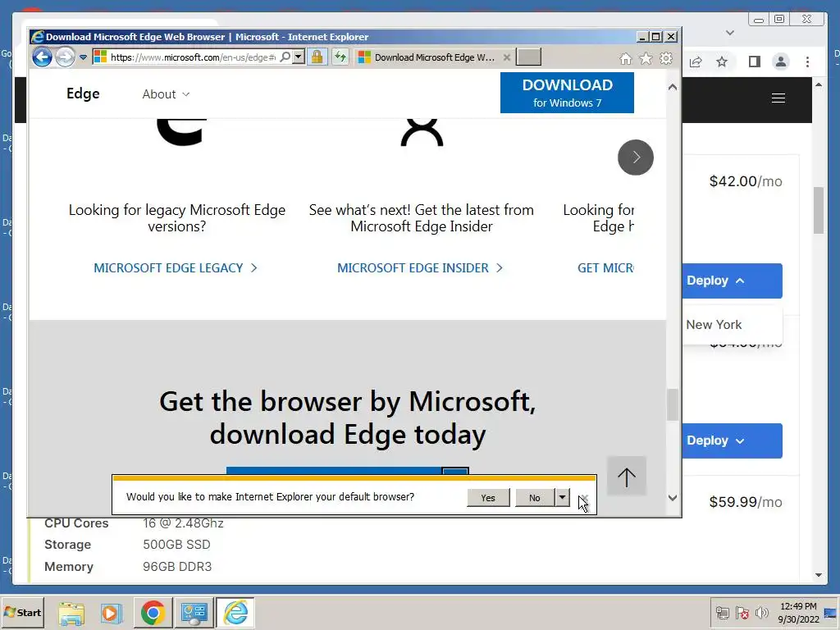Click $59.99/mo price text in Chrome
Screen dimensions: 840x630
[746, 502]
